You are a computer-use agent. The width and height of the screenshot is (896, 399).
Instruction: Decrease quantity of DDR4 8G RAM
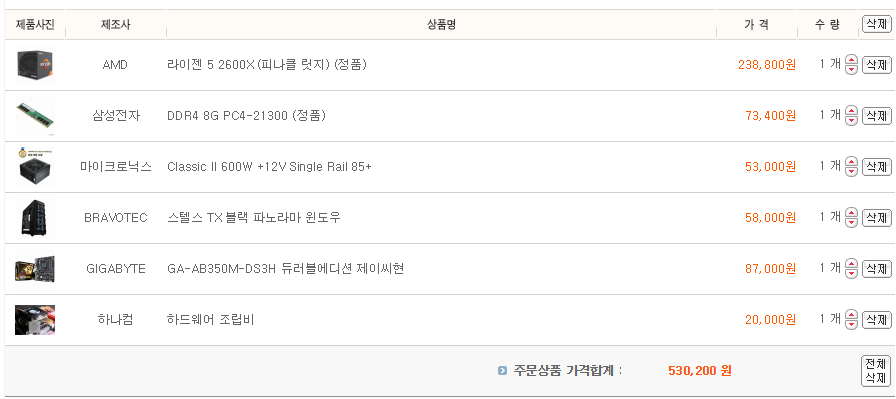click(x=851, y=121)
